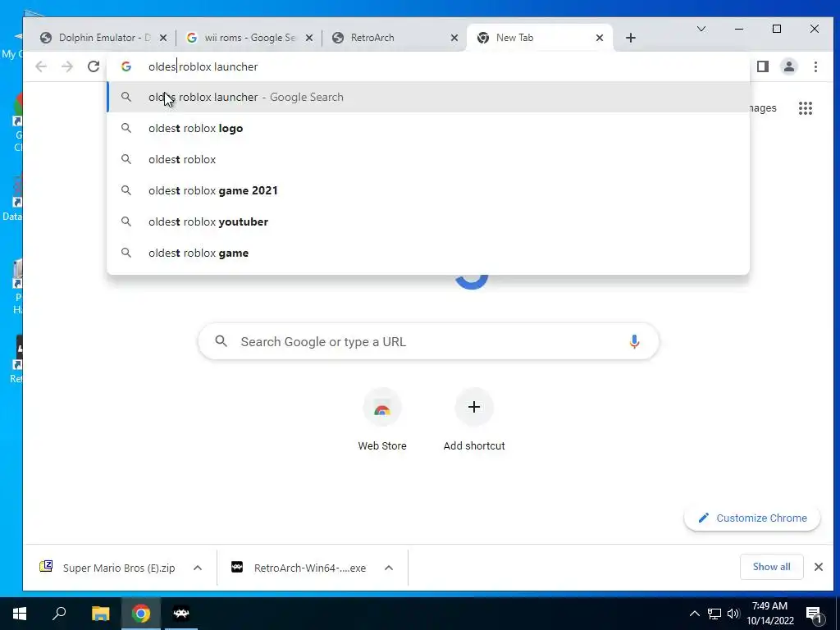Close the RetroArch tab

pos(454,38)
